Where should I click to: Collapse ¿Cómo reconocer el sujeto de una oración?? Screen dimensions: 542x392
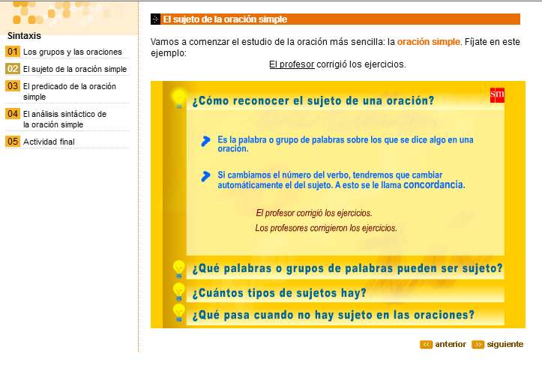click(313, 101)
